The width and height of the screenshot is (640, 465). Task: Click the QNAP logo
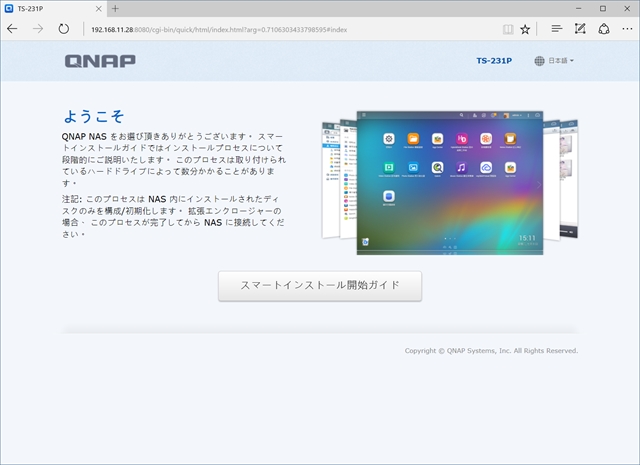pyautogui.click(x=100, y=61)
